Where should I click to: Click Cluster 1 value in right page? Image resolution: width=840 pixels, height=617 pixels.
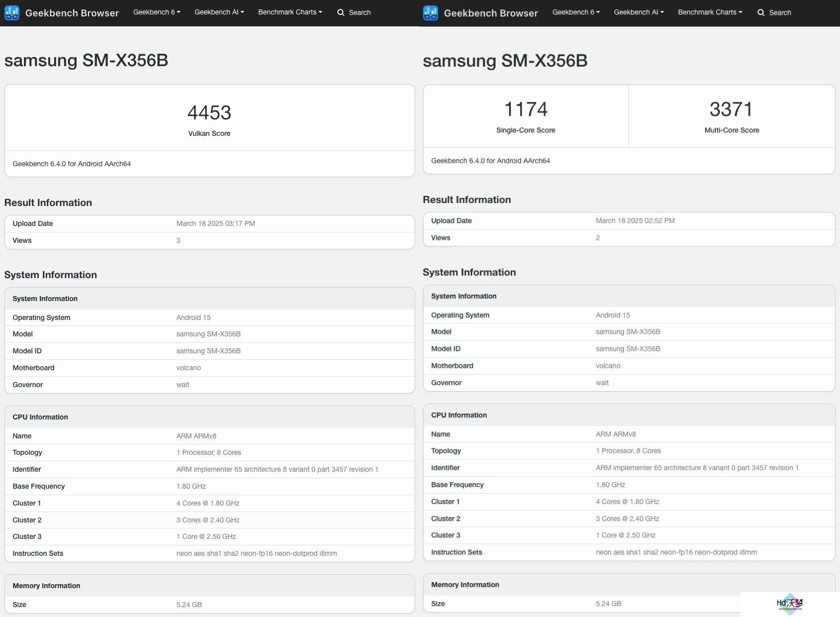pyautogui.click(x=627, y=502)
